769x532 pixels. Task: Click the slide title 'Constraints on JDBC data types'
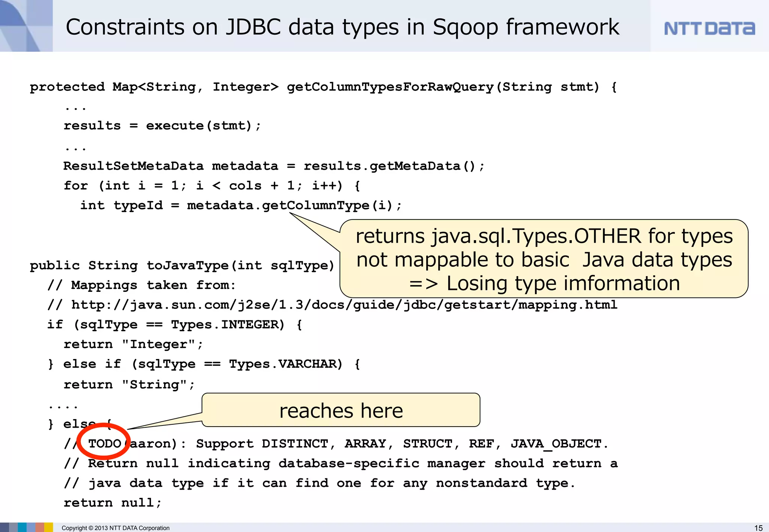click(342, 27)
